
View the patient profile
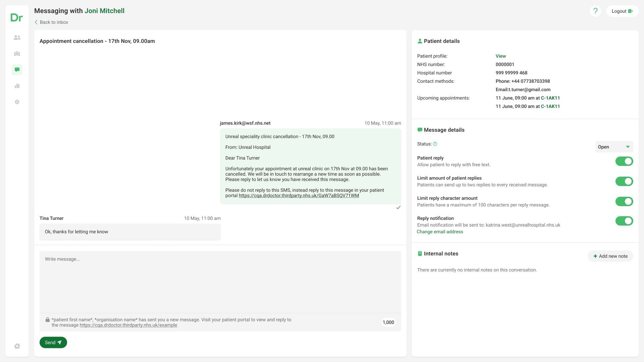click(500, 56)
